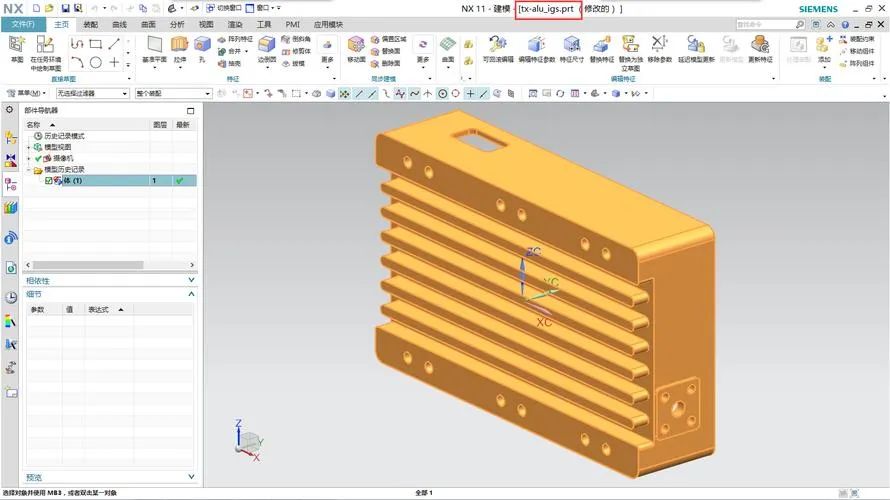Start a 草图 (Sketch) from the ribbon
This screenshot has height=500, width=890.
[x=17, y=47]
